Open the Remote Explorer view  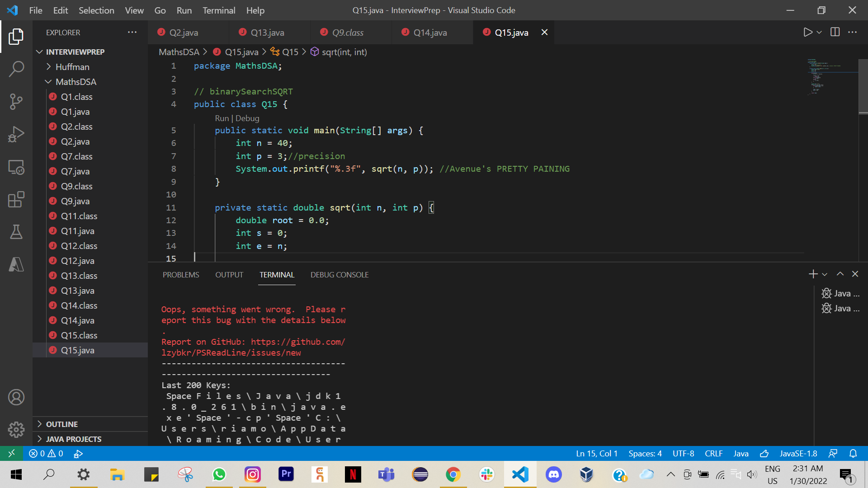(x=16, y=167)
